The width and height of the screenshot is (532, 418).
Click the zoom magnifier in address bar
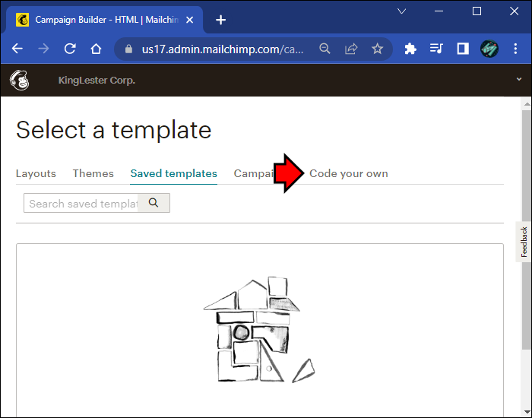pos(325,49)
